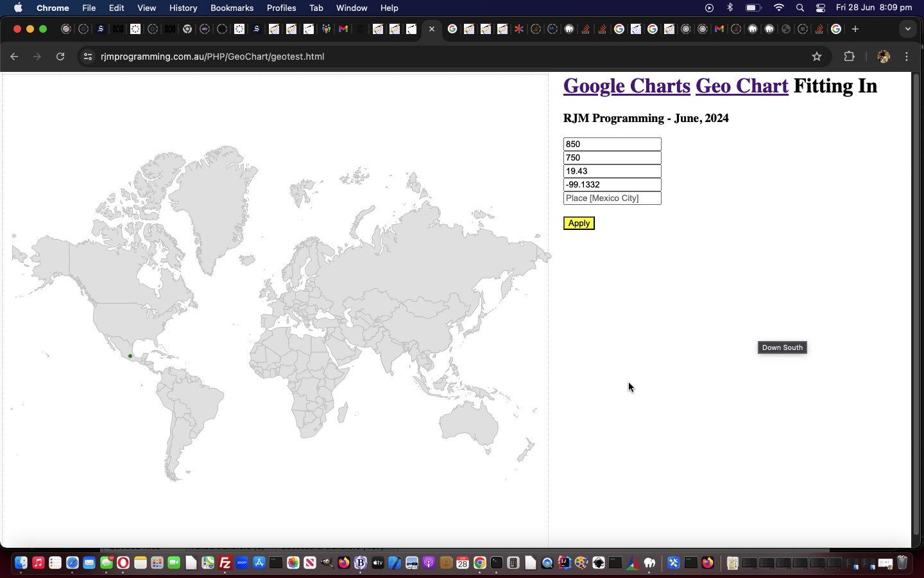Switch to the people-group favicon tab
This screenshot has width=924, height=578.
[327, 29]
